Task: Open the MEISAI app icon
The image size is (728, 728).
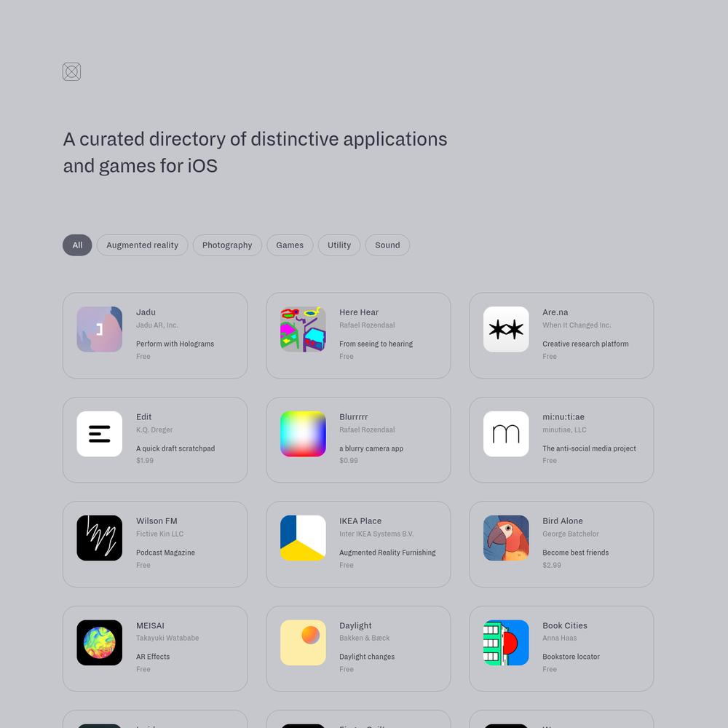Action: pos(99,642)
